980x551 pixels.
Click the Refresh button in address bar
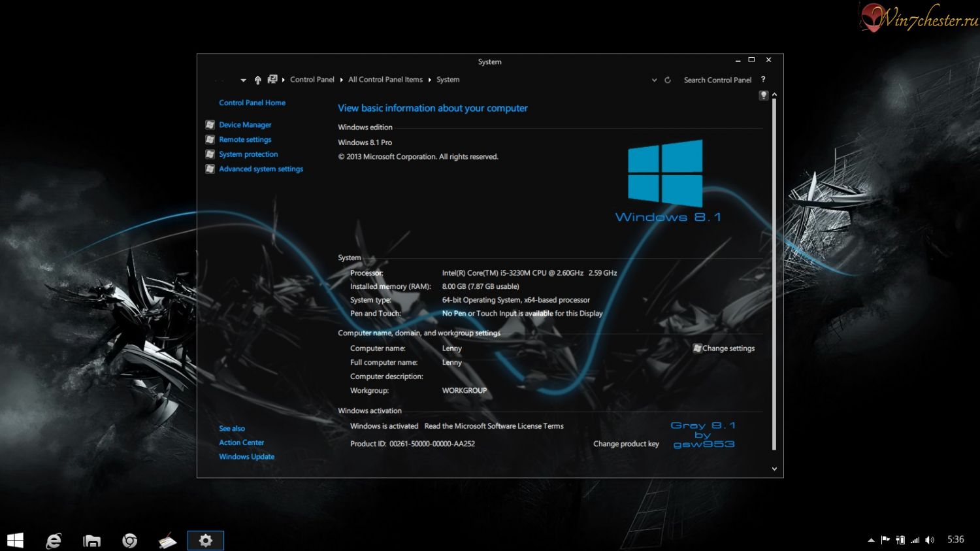[x=668, y=80]
